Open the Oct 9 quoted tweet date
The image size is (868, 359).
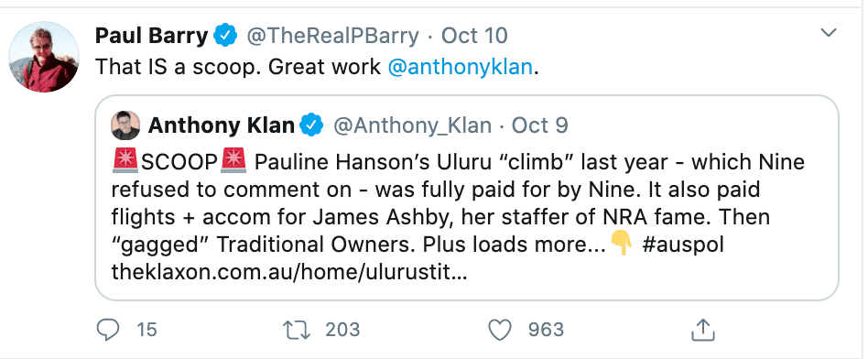539,125
